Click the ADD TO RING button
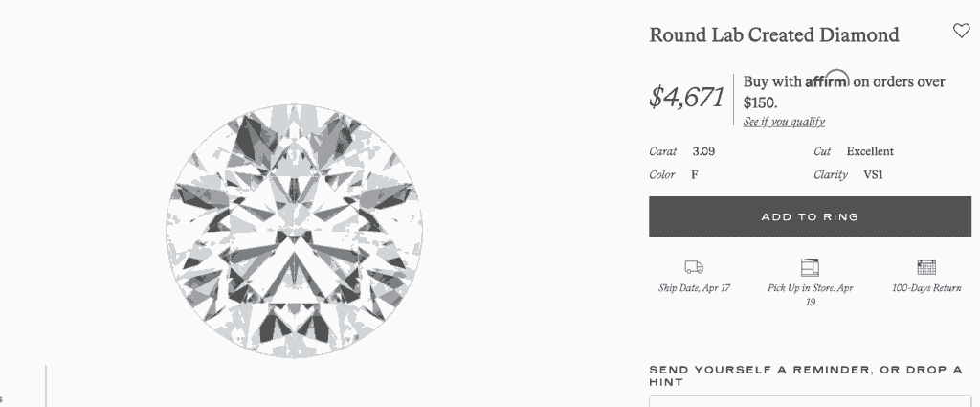Viewport: 980px width, 407px height. click(810, 217)
